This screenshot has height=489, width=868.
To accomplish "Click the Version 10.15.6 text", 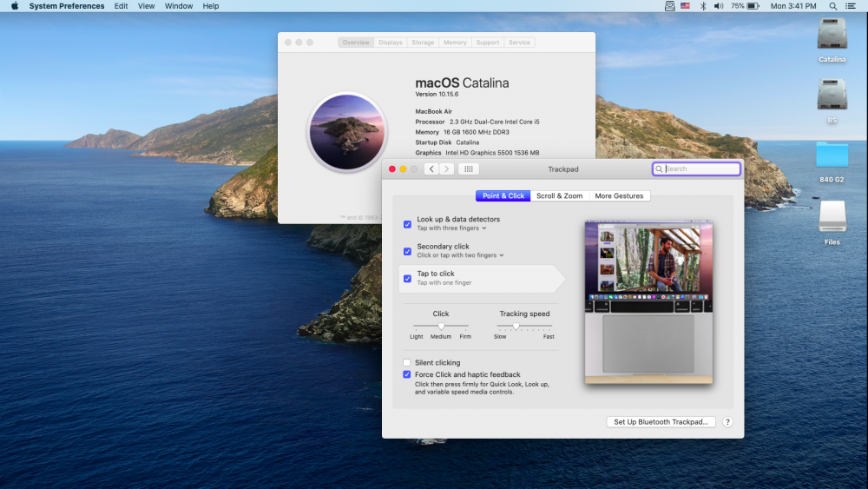I will click(x=437, y=94).
